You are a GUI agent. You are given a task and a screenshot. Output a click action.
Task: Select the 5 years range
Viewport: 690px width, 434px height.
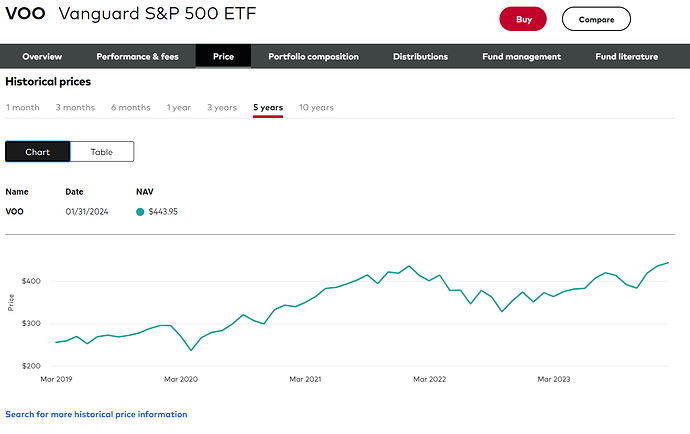pyautogui.click(x=268, y=107)
